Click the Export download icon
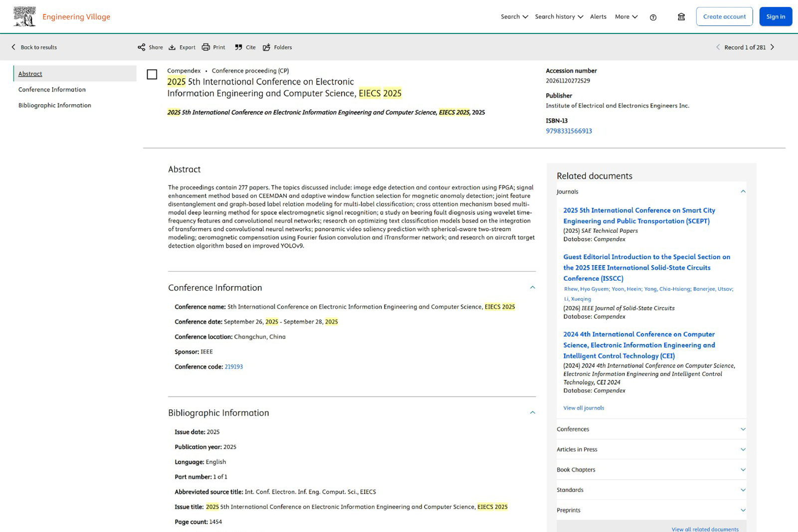 click(x=172, y=47)
